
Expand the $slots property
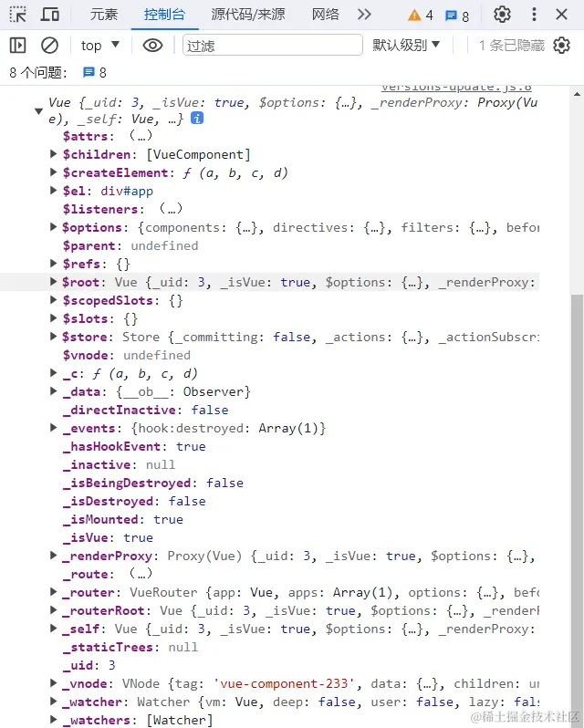pyautogui.click(x=54, y=318)
